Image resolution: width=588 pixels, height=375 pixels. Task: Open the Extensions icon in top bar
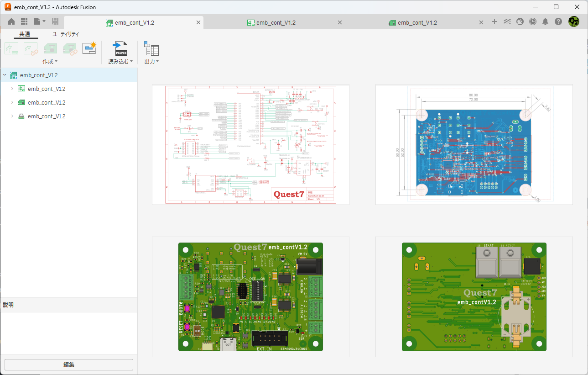pyautogui.click(x=507, y=22)
